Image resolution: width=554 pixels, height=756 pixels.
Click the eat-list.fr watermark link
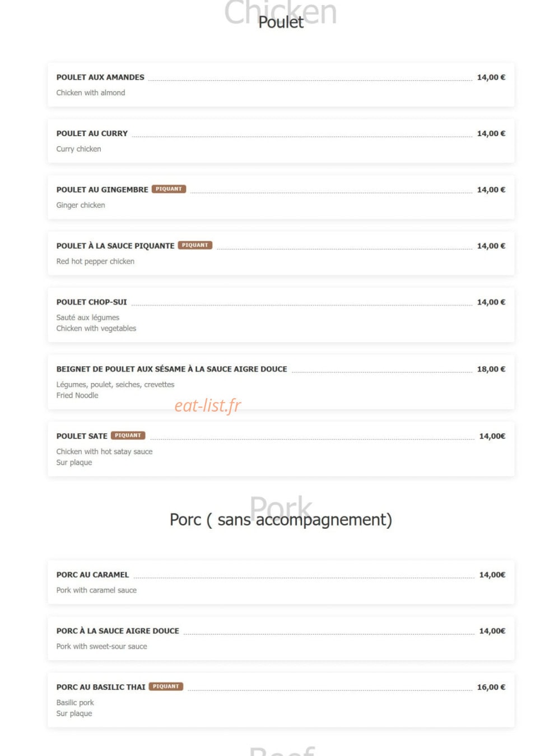point(207,405)
